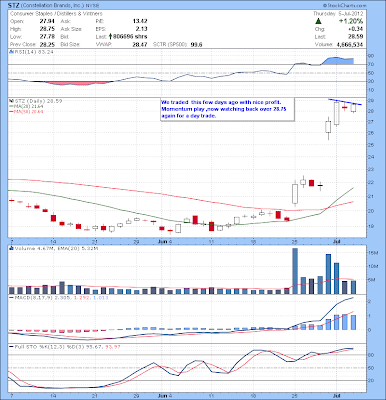
Task: Click Consumer Staples / Distillers & Vintners sector text
Action: click(x=56, y=14)
